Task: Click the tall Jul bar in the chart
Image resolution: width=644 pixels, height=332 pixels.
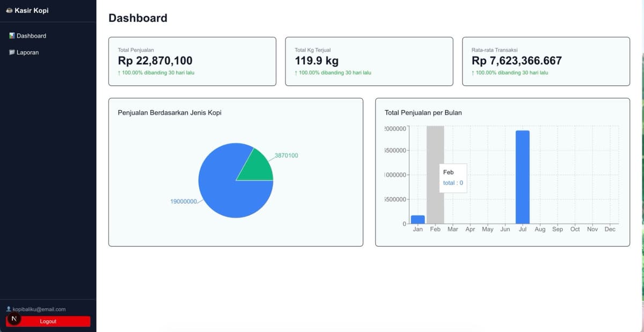Action: (523, 177)
